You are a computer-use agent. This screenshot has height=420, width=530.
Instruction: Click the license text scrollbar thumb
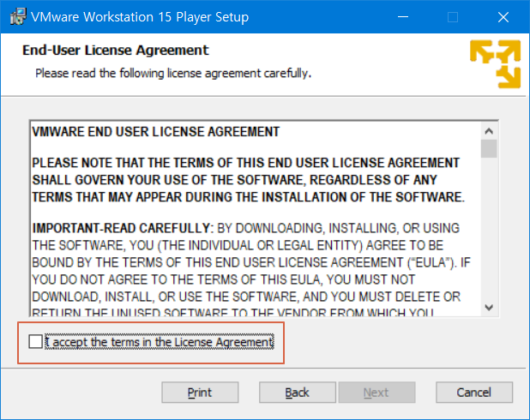pyautogui.click(x=489, y=148)
